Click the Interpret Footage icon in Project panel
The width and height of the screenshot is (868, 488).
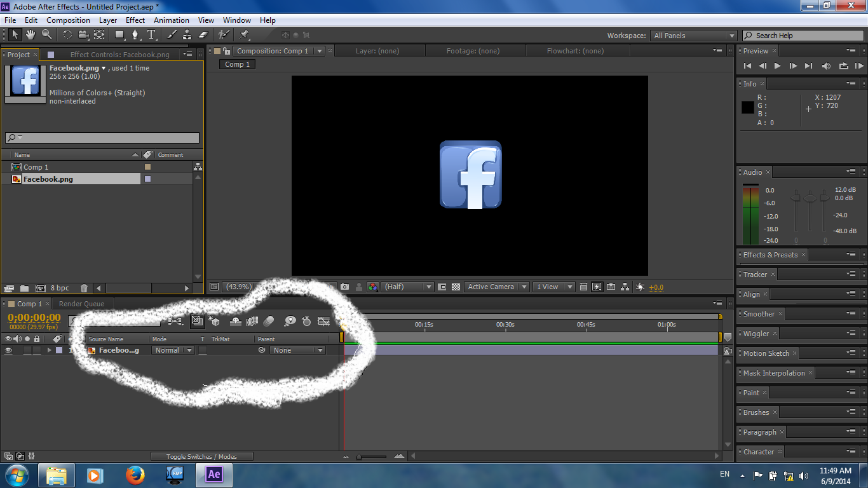click(9, 288)
